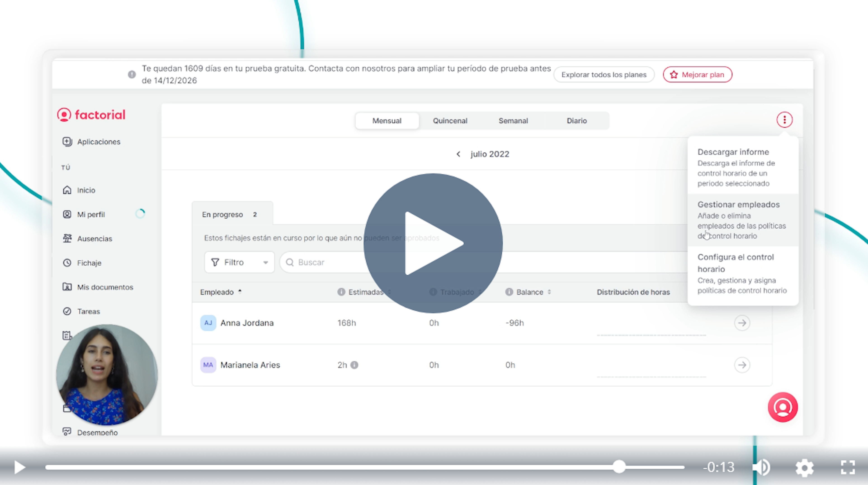Click info icon next to Estimadas header
868x485 pixels.
pos(341,292)
